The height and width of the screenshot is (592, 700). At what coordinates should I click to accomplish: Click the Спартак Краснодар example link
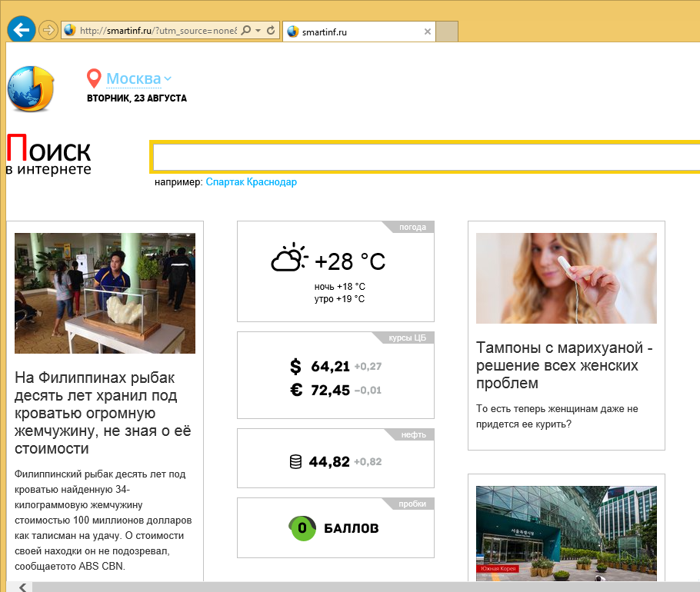coord(251,182)
